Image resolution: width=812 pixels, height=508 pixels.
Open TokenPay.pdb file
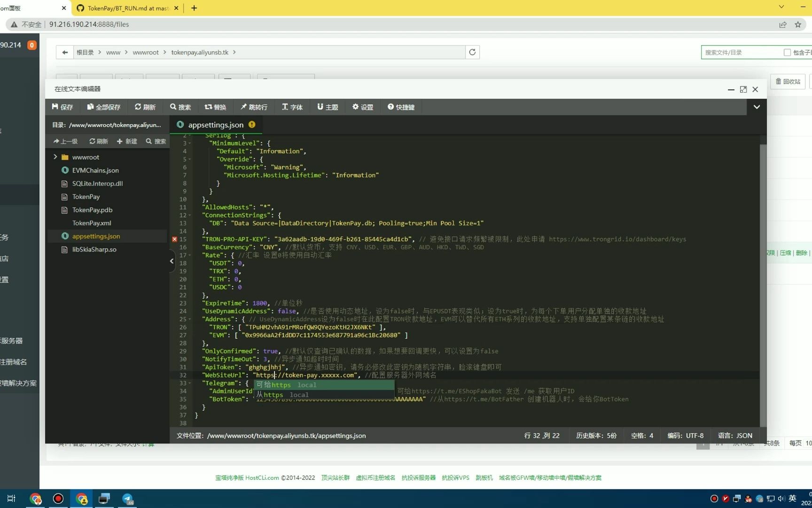pos(92,210)
